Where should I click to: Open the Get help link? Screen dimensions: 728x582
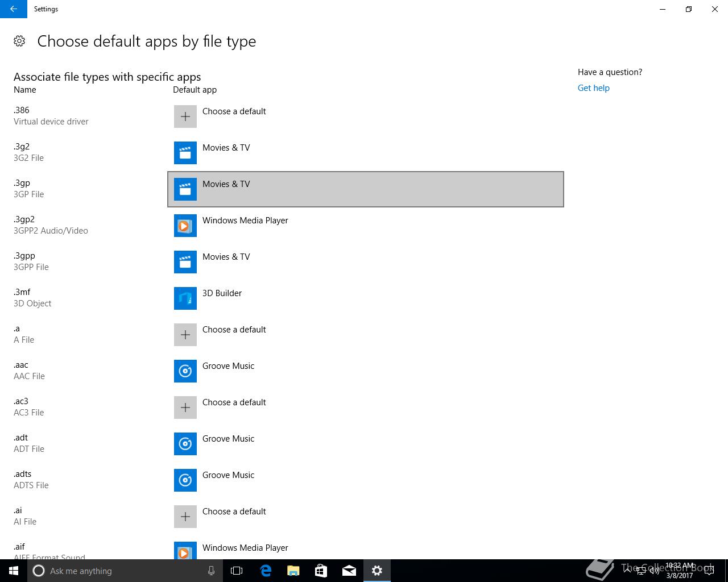click(593, 88)
